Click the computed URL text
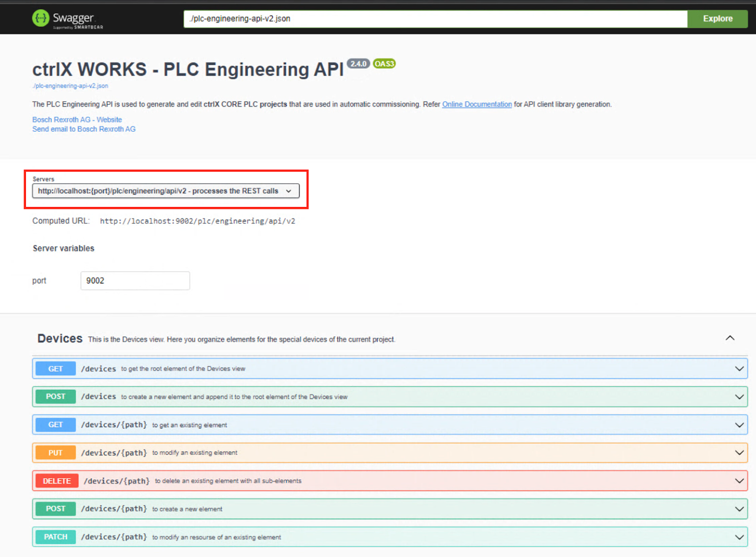 point(198,221)
